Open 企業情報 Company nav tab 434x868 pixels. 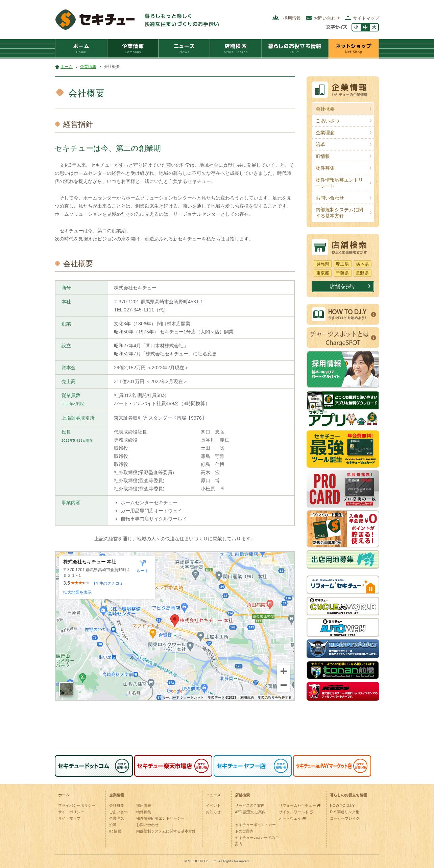tap(133, 48)
